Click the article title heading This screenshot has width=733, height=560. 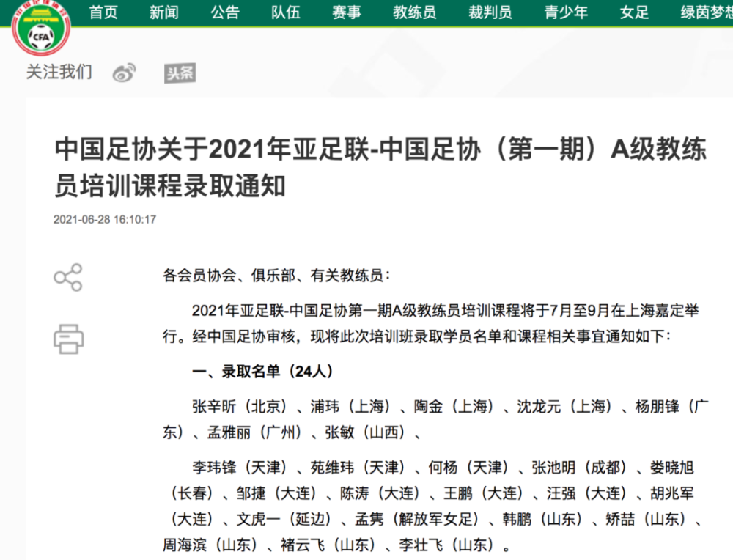point(380,167)
